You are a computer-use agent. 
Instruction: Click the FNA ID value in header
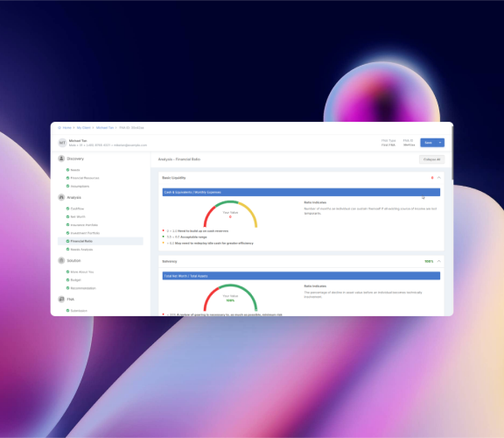pos(409,145)
